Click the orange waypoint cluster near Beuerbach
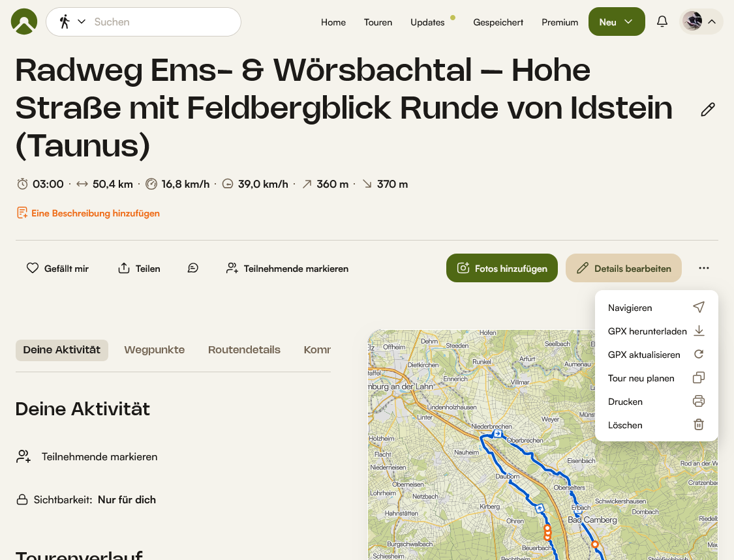734x560 pixels. [547, 533]
